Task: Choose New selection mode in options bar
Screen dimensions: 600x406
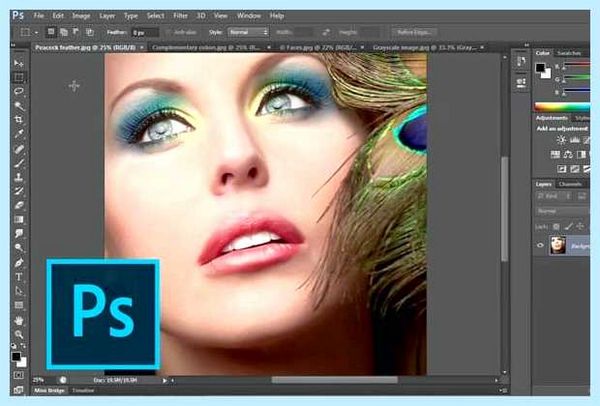Action: pyautogui.click(x=51, y=32)
